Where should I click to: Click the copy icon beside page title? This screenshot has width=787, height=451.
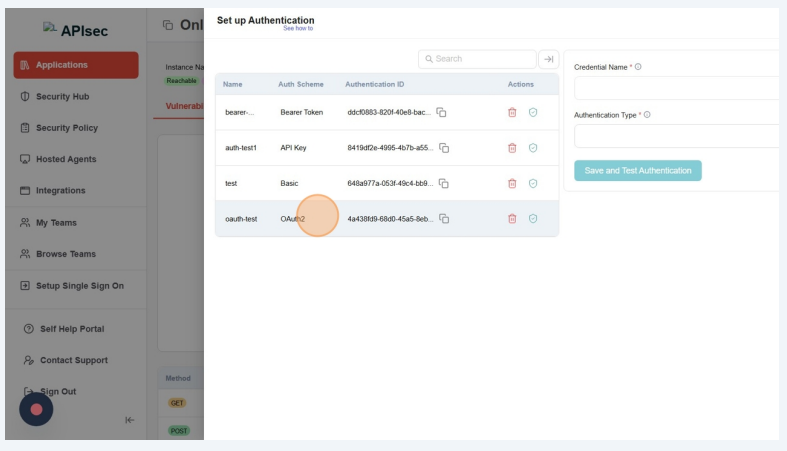click(168, 25)
